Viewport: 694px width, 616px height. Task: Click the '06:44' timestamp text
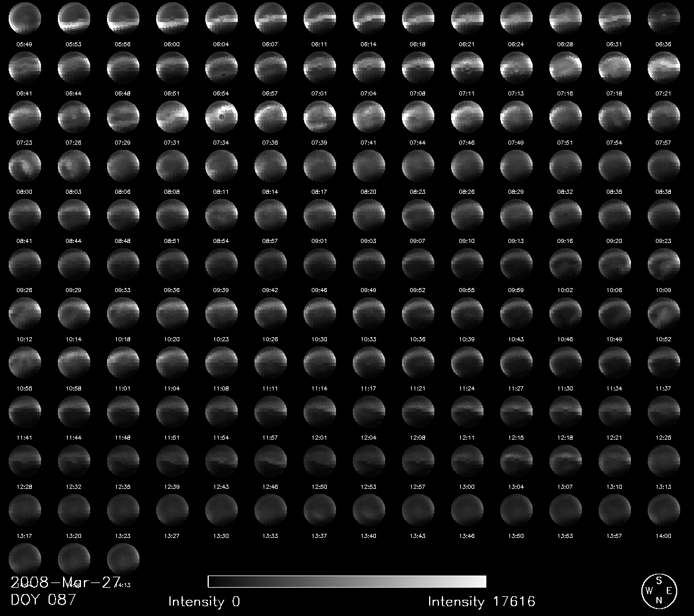[73, 93]
